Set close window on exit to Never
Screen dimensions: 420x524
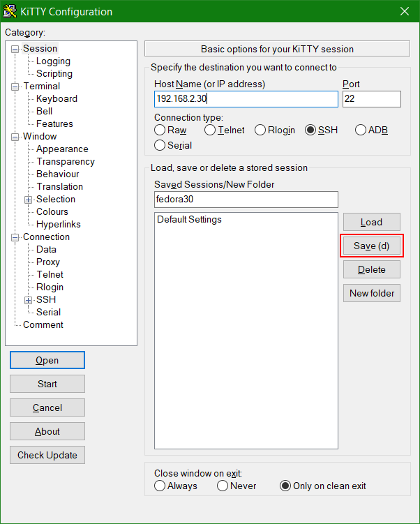[223, 486]
